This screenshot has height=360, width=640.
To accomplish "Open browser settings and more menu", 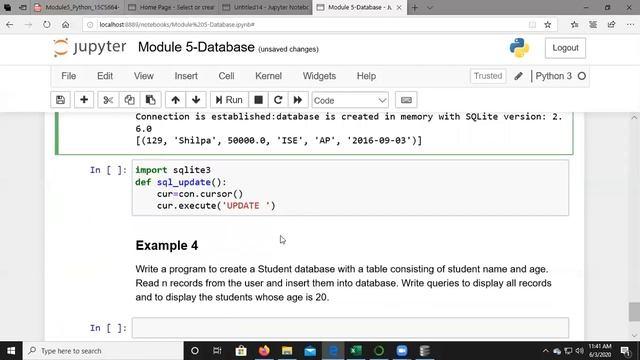I will [x=630, y=24].
